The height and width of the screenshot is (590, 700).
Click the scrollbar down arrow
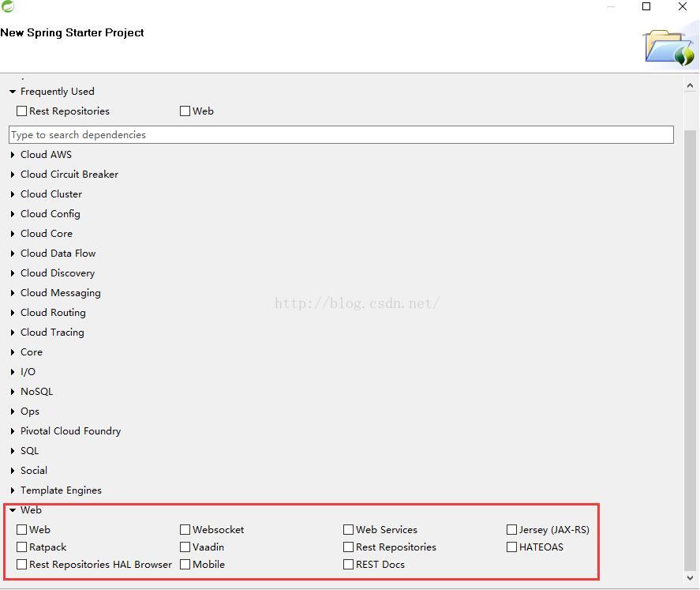pos(690,577)
